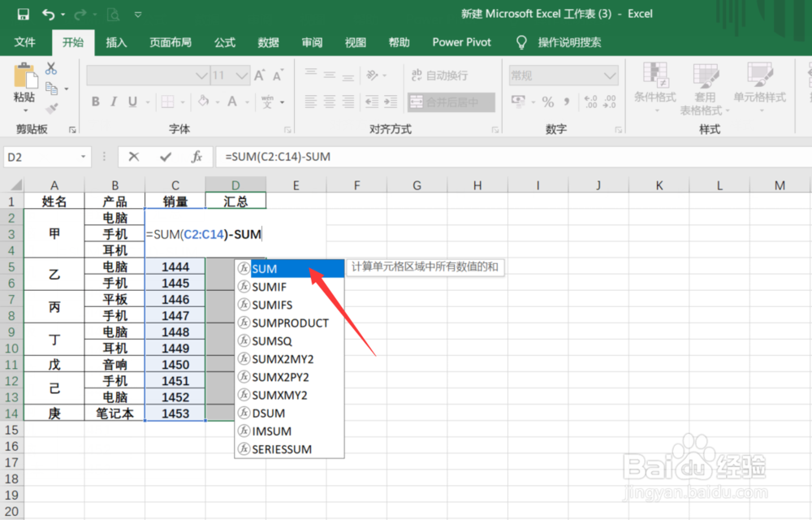Switch to the 页面布局 tab
Viewport: 812px width, 520px height.
171,42
